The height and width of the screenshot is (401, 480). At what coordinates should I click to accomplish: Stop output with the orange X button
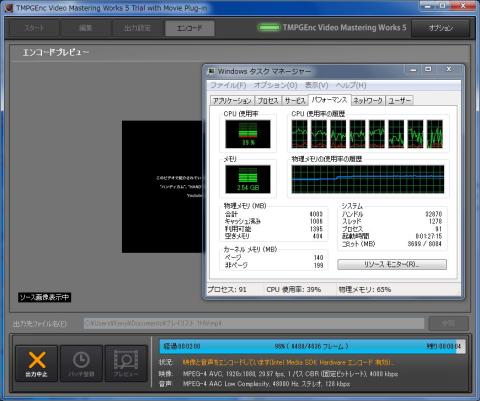pyautogui.click(x=36, y=364)
